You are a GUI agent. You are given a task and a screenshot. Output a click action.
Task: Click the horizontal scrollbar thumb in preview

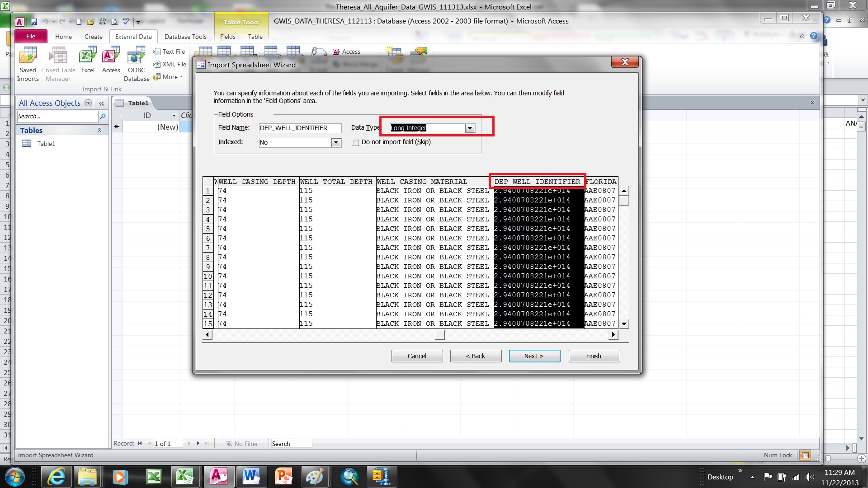click(439, 335)
